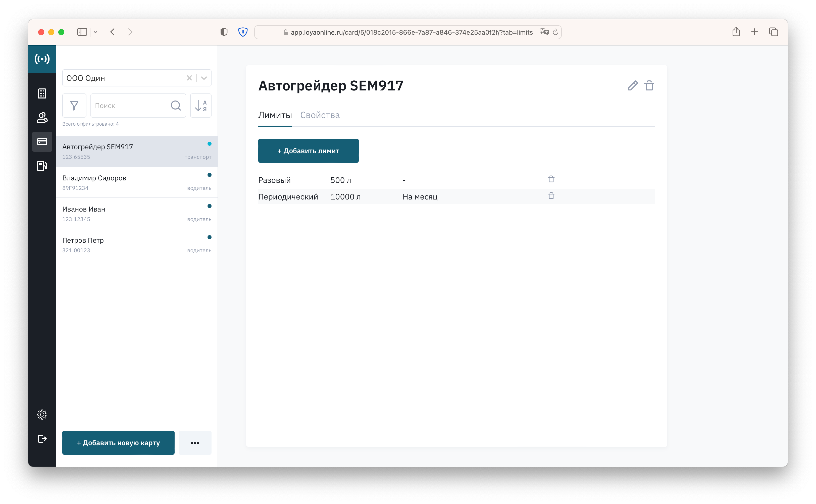This screenshot has height=504, width=816.
Task: Click the card number 123.65535
Action: (x=76, y=157)
